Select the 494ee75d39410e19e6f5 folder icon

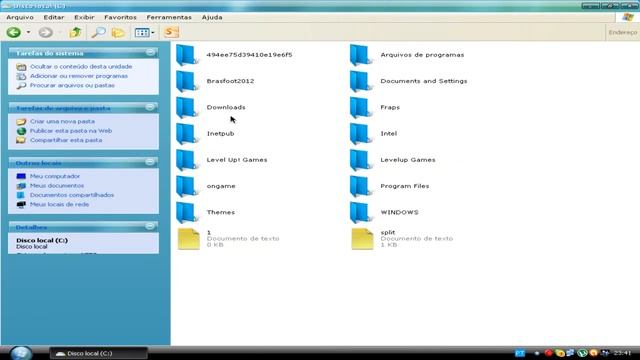(187, 55)
